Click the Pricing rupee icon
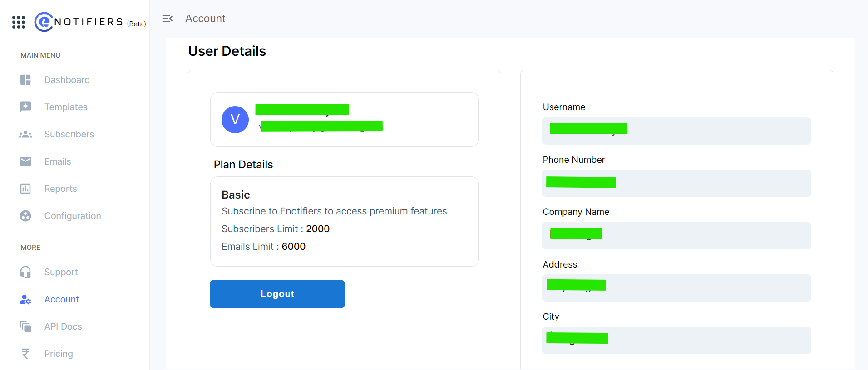This screenshot has height=370, width=868. coord(25,354)
